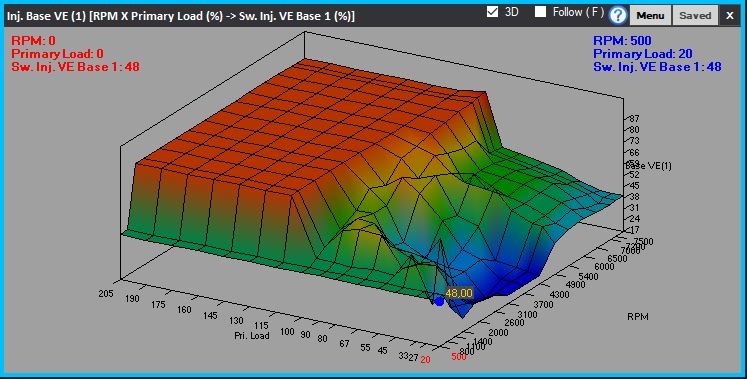Click the 38 VE axis tick label

[634, 197]
